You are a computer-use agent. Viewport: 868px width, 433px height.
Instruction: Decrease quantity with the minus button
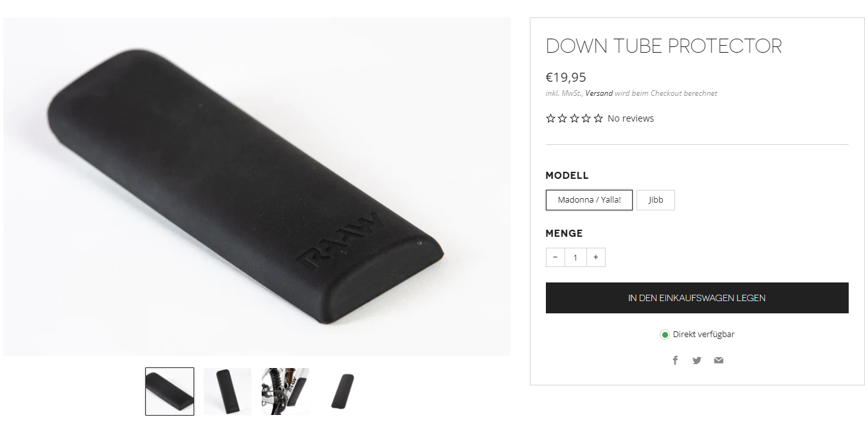[x=556, y=257]
